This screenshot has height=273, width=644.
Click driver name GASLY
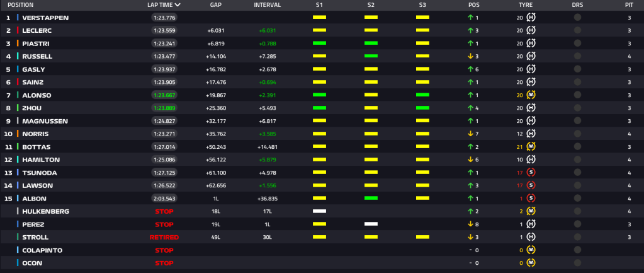[x=33, y=69]
